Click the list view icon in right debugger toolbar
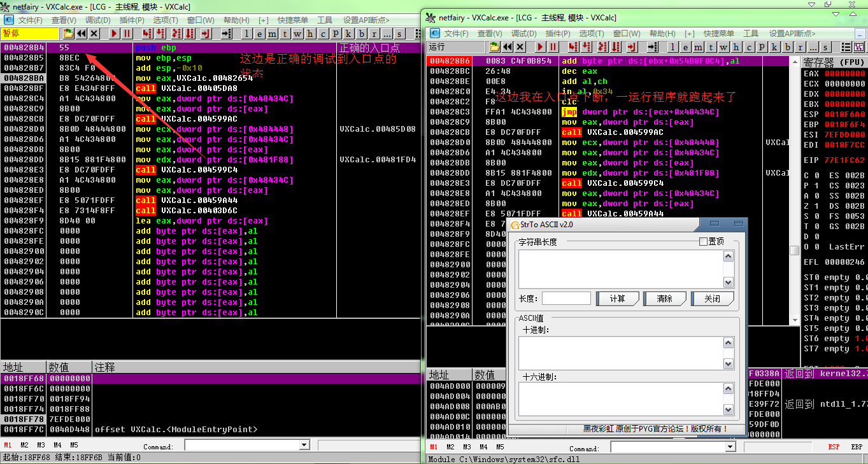 click(846, 47)
